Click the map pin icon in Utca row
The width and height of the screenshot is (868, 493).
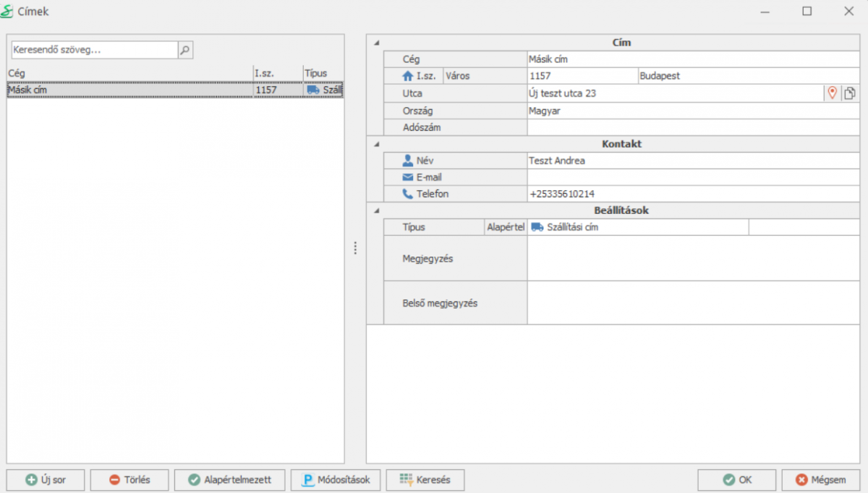[x=832, y=93]
